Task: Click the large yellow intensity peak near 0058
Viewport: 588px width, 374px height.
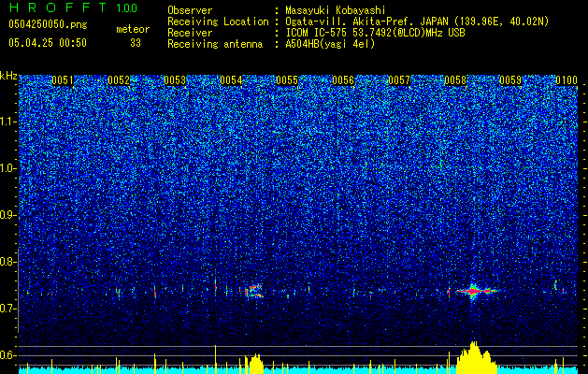Action: [x=476, y=357]
